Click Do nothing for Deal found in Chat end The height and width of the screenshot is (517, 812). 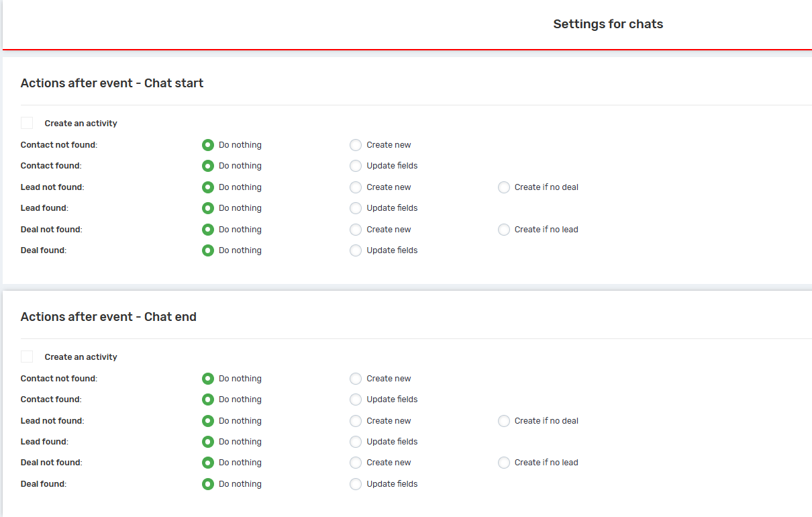click(208, 484)
